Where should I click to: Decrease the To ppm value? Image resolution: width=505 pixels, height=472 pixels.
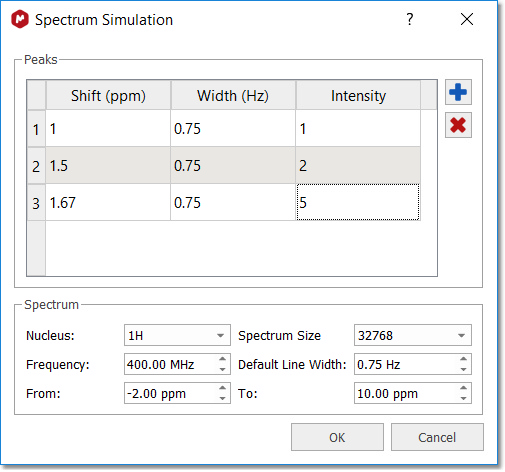(463, 398)
